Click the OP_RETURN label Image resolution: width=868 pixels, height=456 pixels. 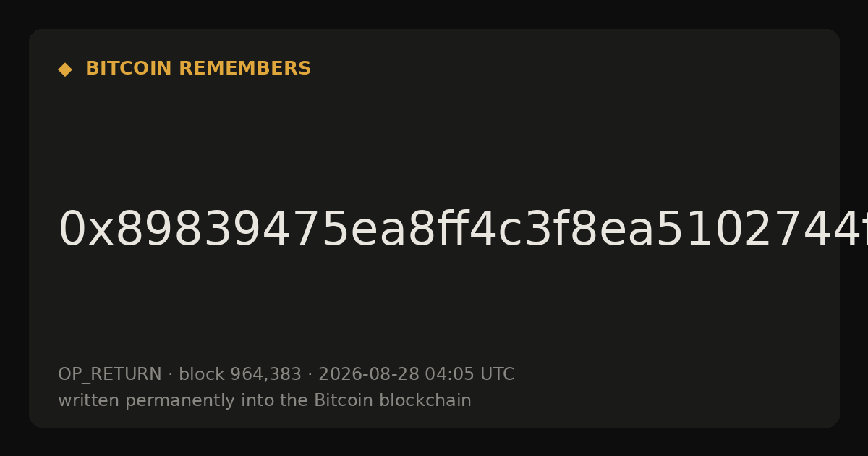click(110, 374)
